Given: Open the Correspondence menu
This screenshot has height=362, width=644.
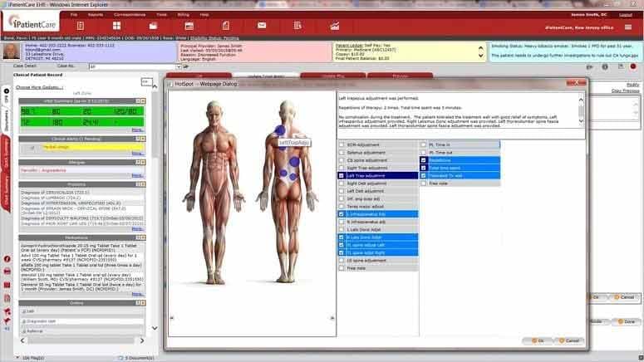Looking at the screenshot, I should coord(132,15).
